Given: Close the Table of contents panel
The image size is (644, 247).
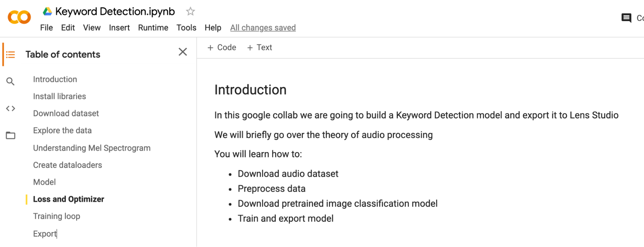Looking at the screenshot, I should pyautogui.click(x=183, y=52).
